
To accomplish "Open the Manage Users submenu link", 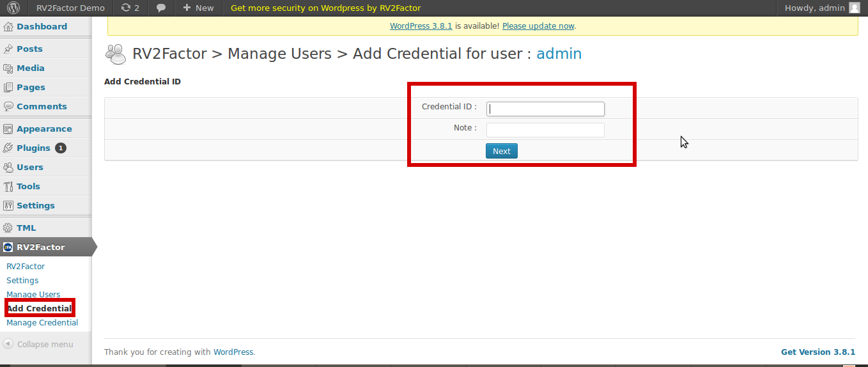I will 33,295.
